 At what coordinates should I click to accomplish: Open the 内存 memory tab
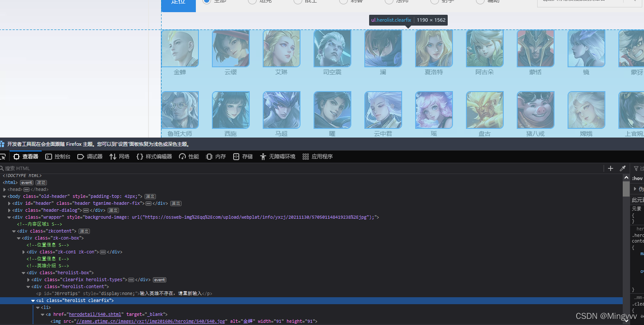click(216, 157)
